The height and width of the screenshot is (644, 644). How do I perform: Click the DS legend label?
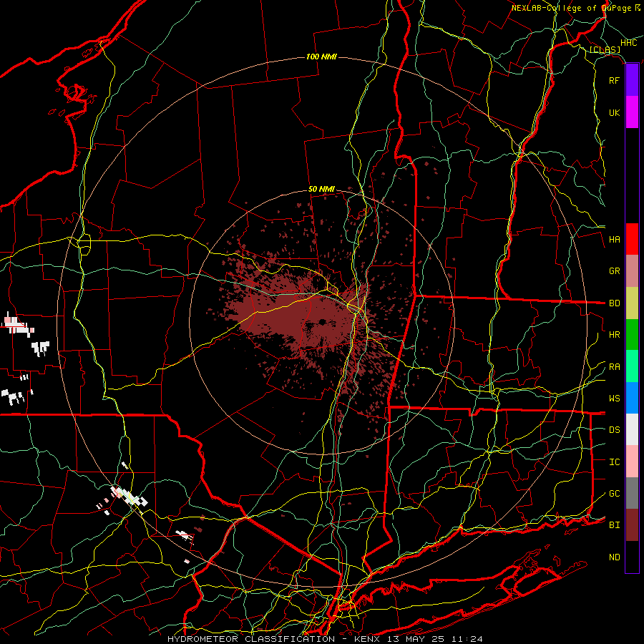point(615,430)
